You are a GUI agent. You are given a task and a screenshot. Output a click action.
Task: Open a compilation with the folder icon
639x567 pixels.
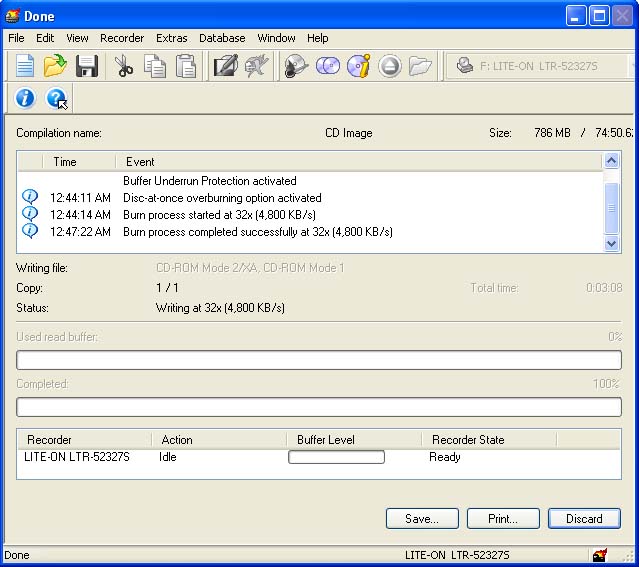pos(55,66)
